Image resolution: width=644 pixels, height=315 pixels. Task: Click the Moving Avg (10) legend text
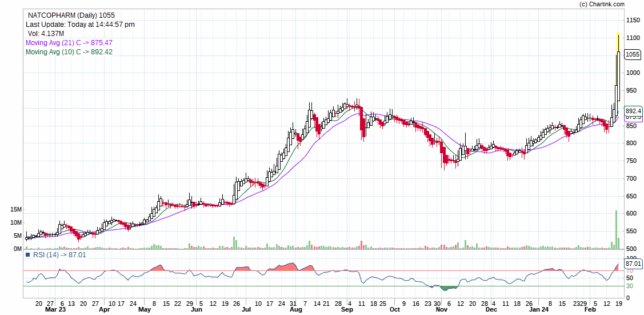pyautogui.click(x=69, y=52)
